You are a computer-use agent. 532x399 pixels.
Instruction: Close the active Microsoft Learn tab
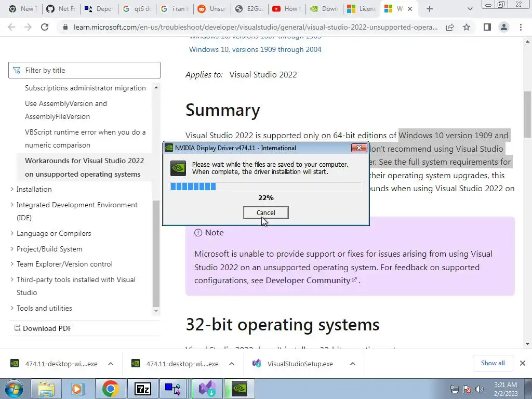[410, 9]
